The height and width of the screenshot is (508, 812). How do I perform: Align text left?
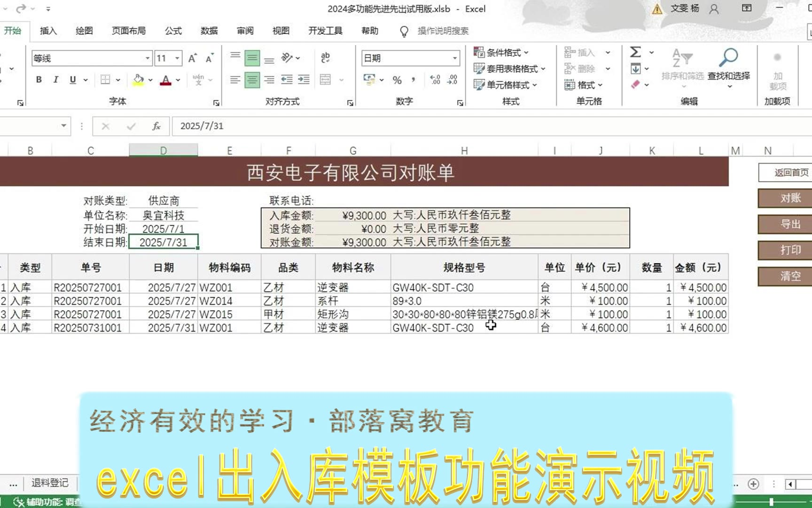tap(235, 79)
